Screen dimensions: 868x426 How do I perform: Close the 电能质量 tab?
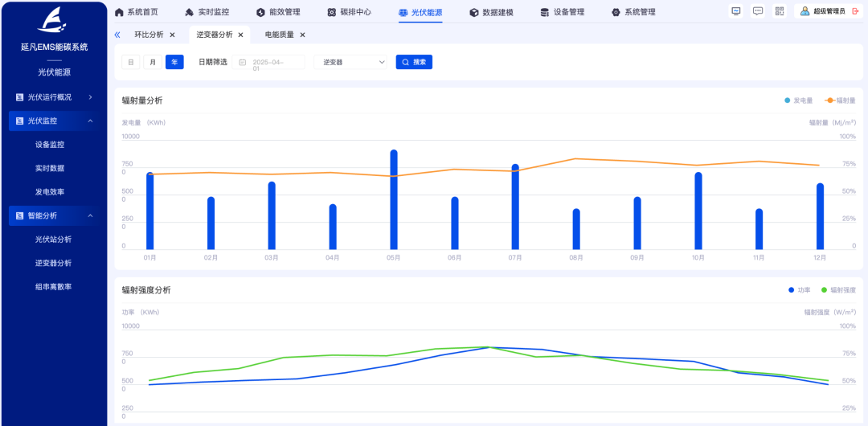tap(303, 35)
